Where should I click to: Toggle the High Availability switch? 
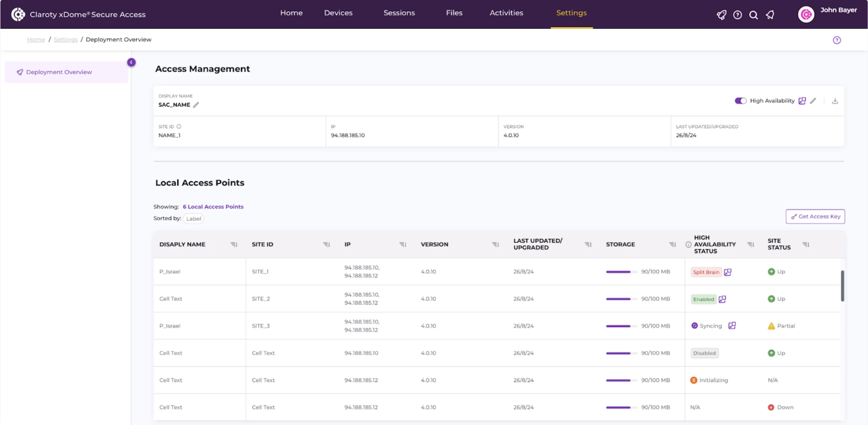coord(740,101)
